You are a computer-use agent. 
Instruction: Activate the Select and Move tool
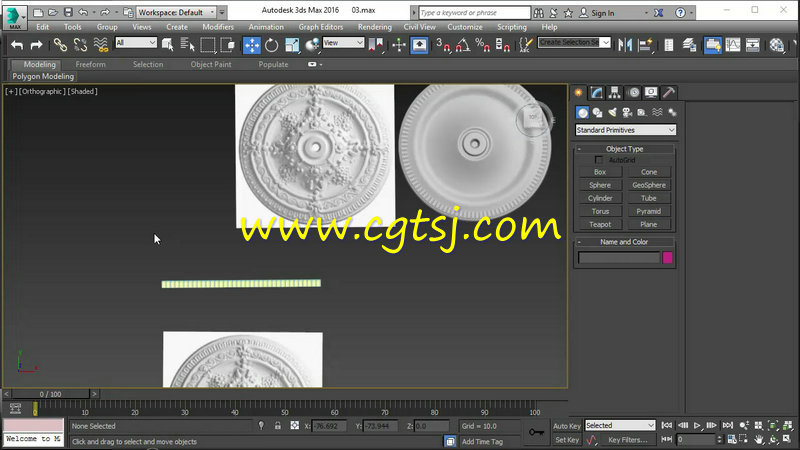tap(252, 45)
